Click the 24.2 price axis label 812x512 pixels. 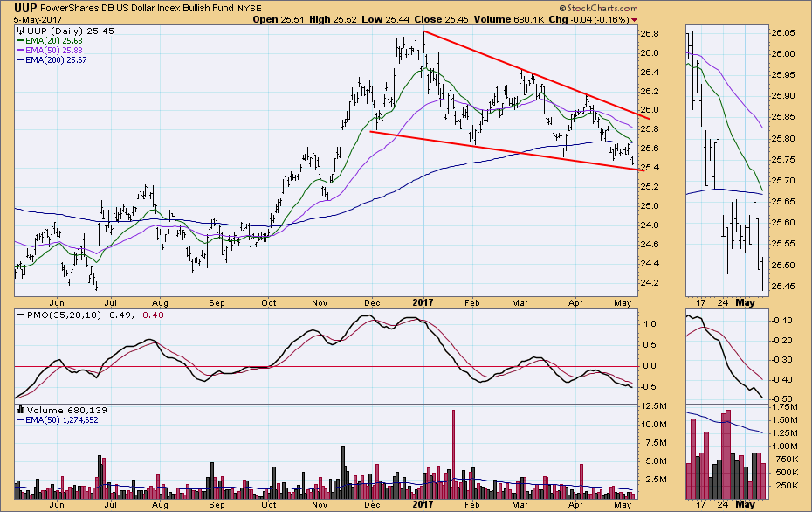650,282
